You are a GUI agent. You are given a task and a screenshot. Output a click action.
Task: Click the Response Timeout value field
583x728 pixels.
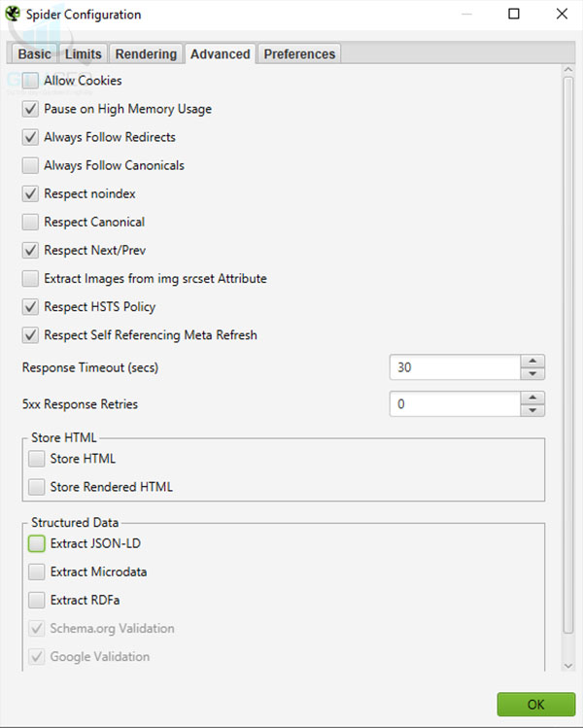click(454, 367)
